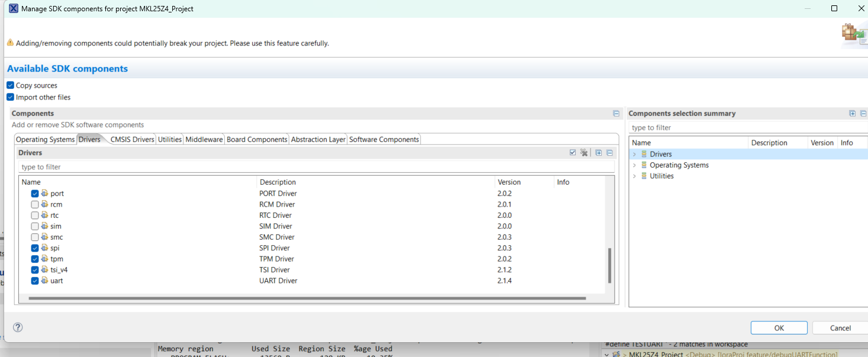Disable the uart driver checkbox

(x=35, y=281)
